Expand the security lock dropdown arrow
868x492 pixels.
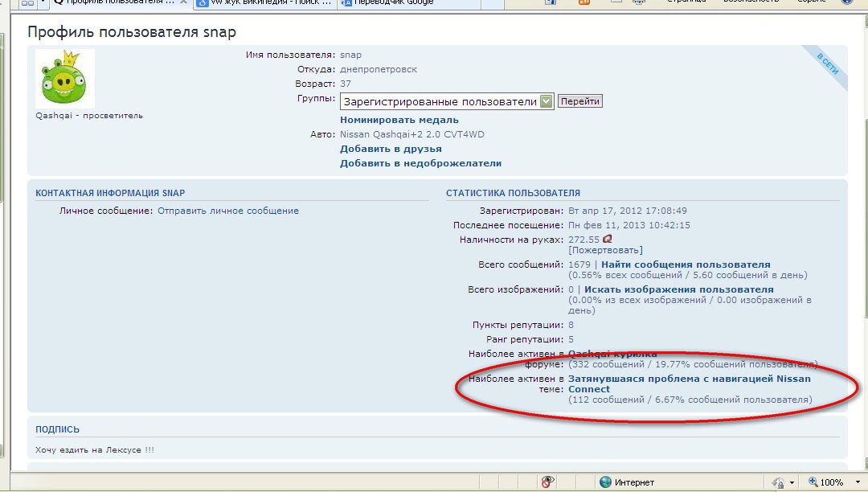click(x=792, y=483)
